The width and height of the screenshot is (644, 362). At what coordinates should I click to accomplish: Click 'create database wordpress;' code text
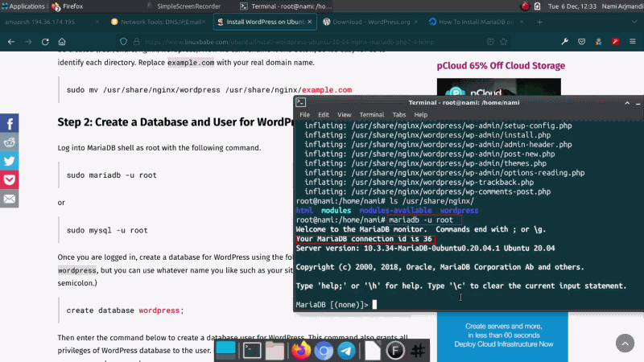point(126,311)
